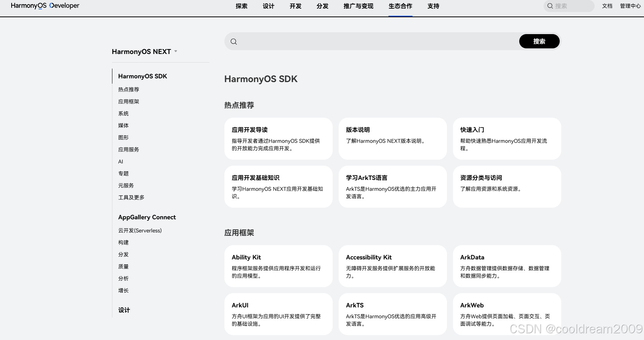Open the 探索 menu
Screen dimensions: 644x340
(242, 6)
